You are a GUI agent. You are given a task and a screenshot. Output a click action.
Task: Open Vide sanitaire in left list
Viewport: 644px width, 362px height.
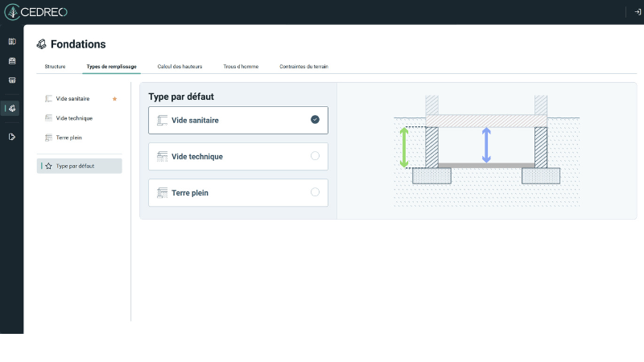coord(79,98)
